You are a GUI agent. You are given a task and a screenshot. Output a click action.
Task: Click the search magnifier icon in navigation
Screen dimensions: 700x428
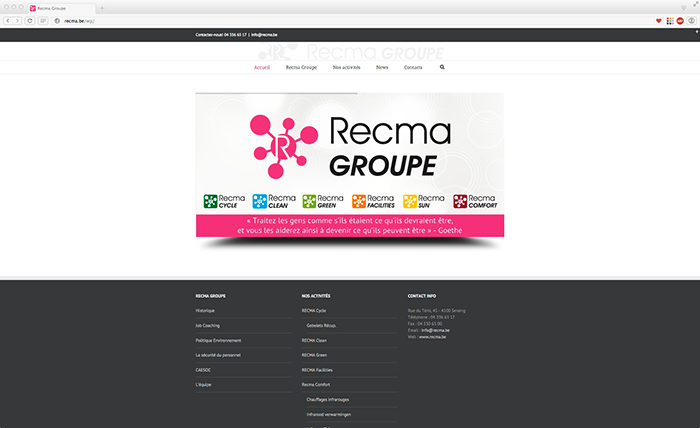(442, 67)
